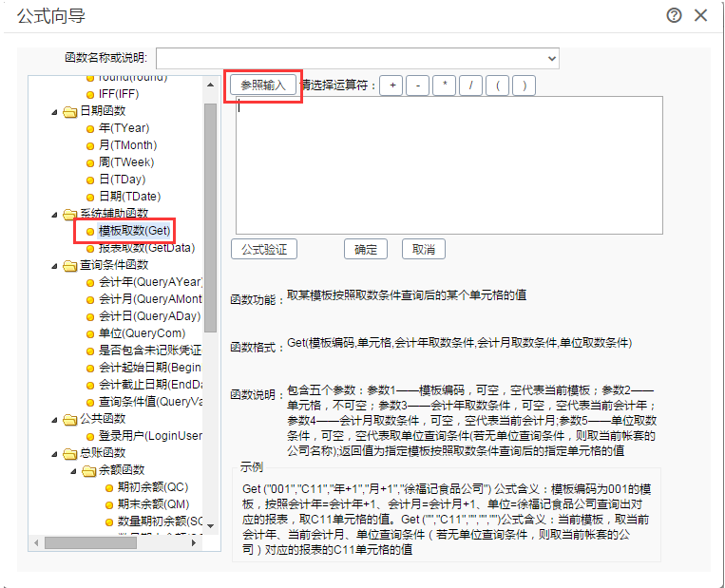
Task: Select 日期(TDate) function
Action: pos(130,197)
